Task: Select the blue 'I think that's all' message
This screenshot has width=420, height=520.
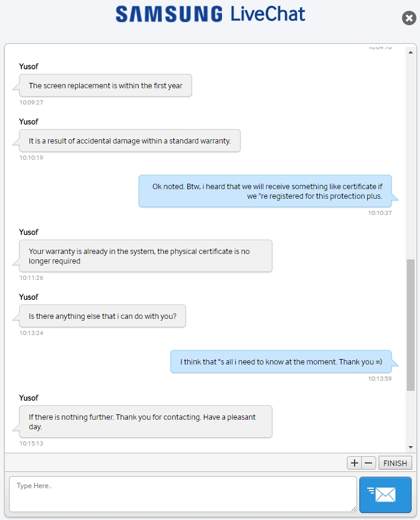Action: pos(281,362)
